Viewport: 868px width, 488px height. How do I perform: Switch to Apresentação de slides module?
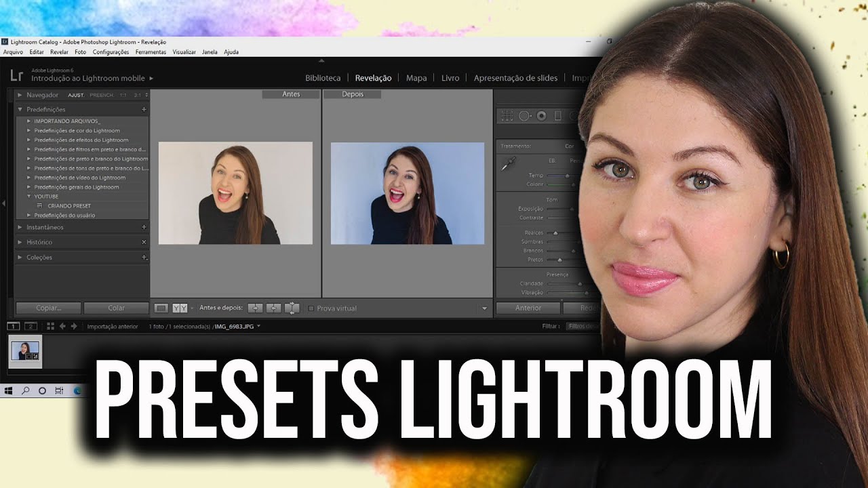pos(515,78)
